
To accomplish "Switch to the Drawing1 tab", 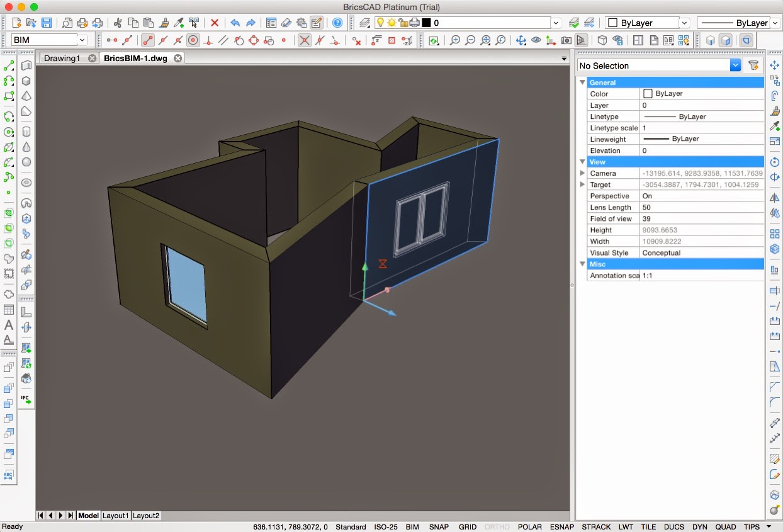I will (62, 58).
